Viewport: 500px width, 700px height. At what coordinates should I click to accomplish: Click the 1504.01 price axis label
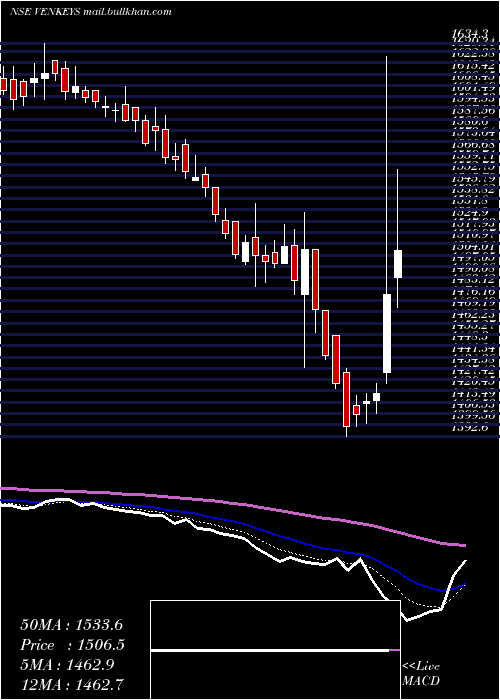(472, 246)
